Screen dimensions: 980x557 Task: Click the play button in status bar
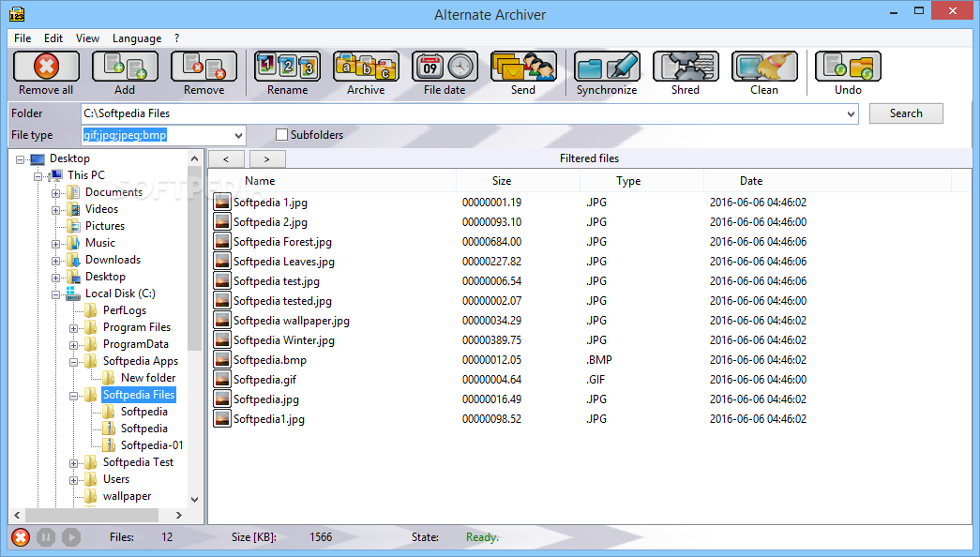click(x=70, y=537)
